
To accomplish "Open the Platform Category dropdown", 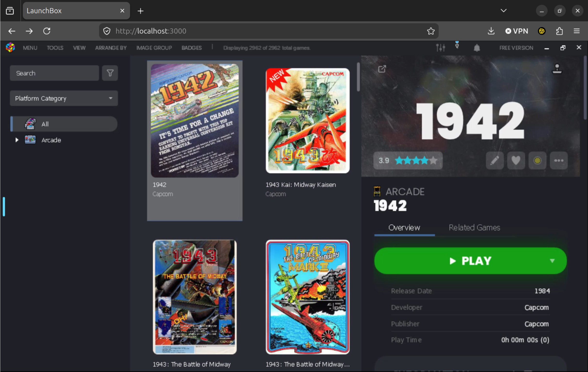I will coord(64,98).
